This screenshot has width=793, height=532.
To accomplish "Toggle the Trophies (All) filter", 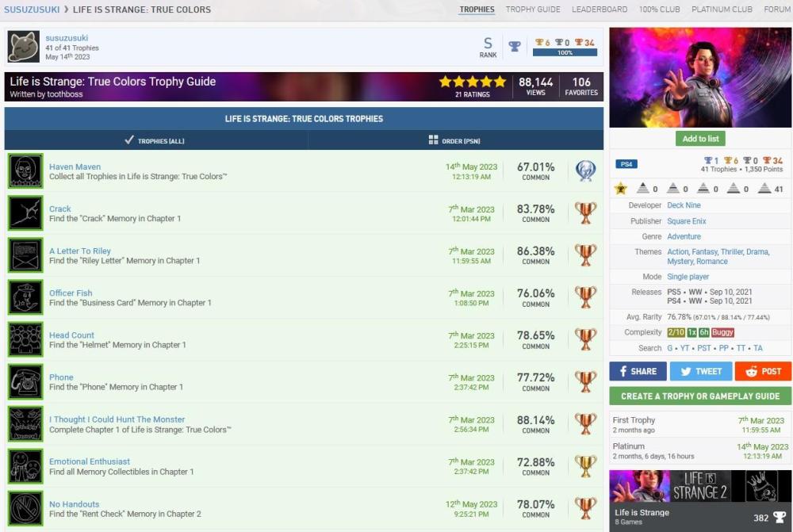I will 155,140.
